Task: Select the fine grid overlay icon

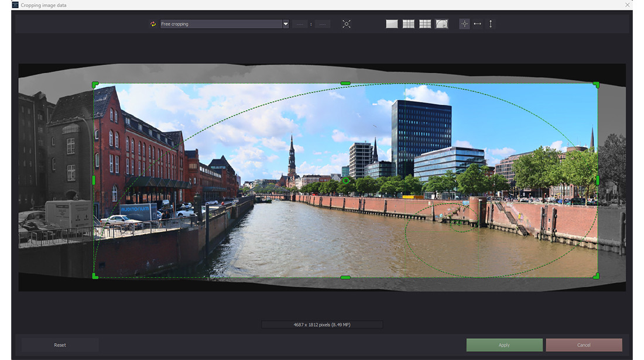Action: coord(424,23)
